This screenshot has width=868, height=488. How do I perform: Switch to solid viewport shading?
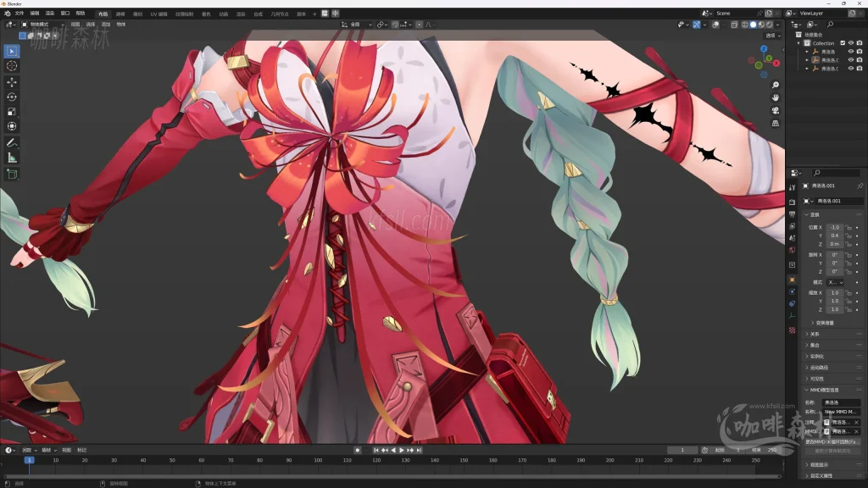click(753, 25)
